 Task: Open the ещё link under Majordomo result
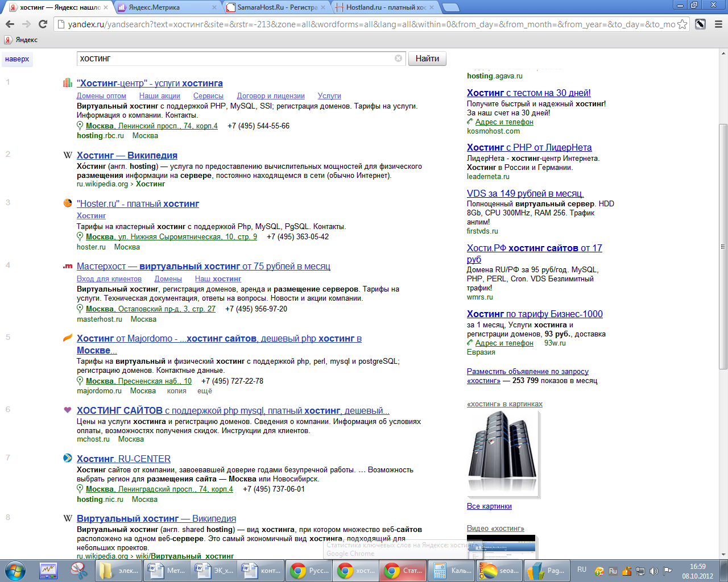coord(205,391)
